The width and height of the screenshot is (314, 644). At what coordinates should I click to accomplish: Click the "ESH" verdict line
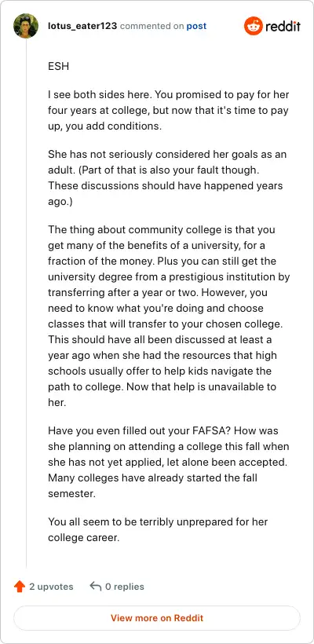[x=58, y=66]
